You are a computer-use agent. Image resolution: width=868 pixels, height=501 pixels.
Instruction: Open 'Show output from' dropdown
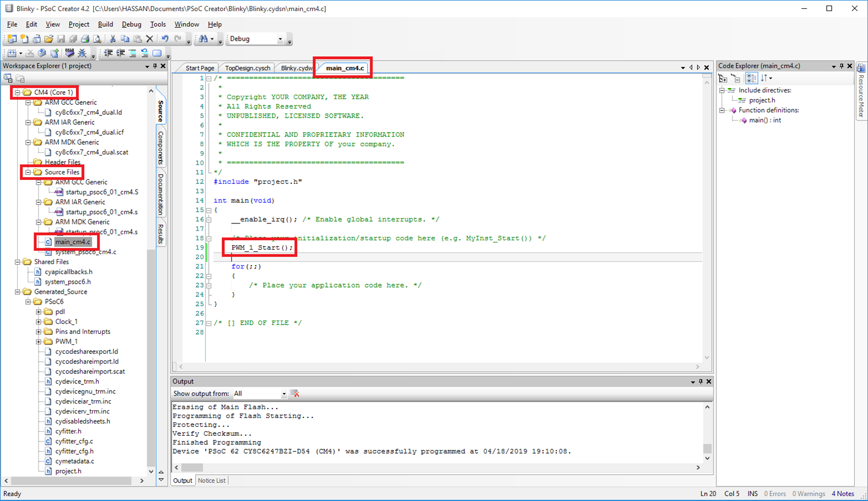click(x=283, y=394)
